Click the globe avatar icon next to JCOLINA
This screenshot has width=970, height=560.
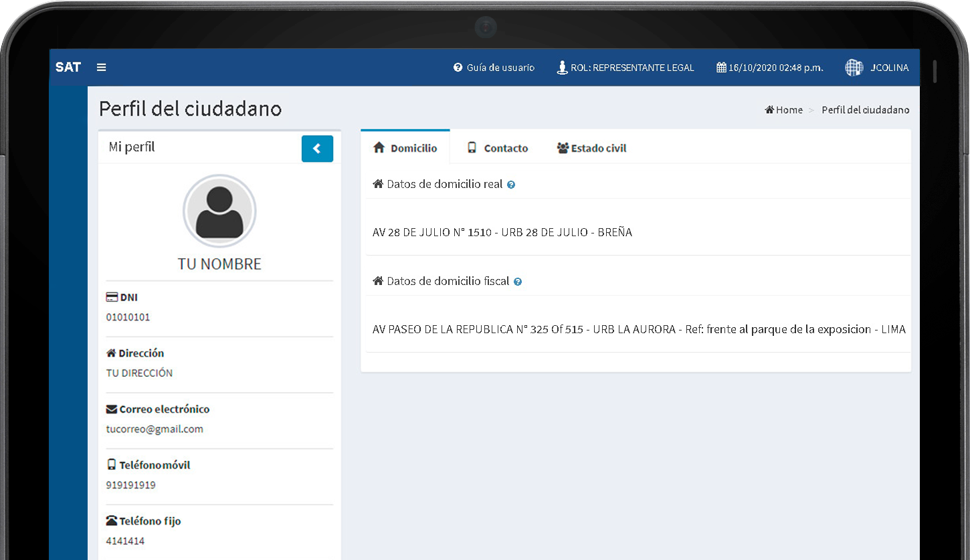click(854, 68)
